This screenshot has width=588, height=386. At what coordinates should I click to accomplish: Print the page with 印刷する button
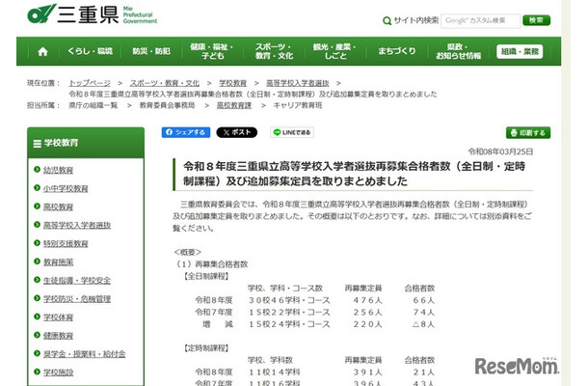pos(528,132)
